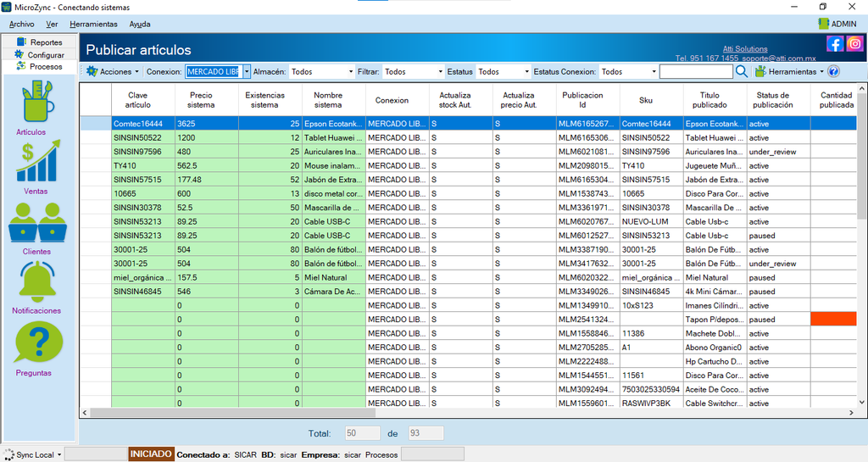Expand the Acciones dropdown

(136, 72)
